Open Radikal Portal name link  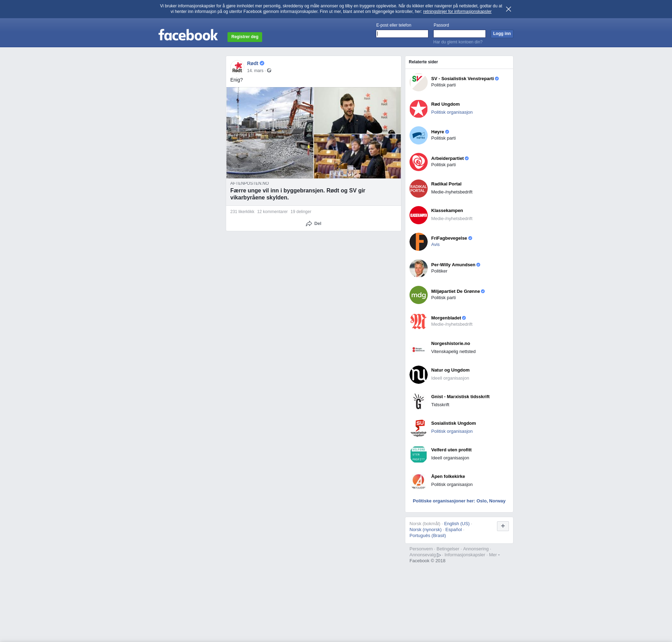coord(446,184)
